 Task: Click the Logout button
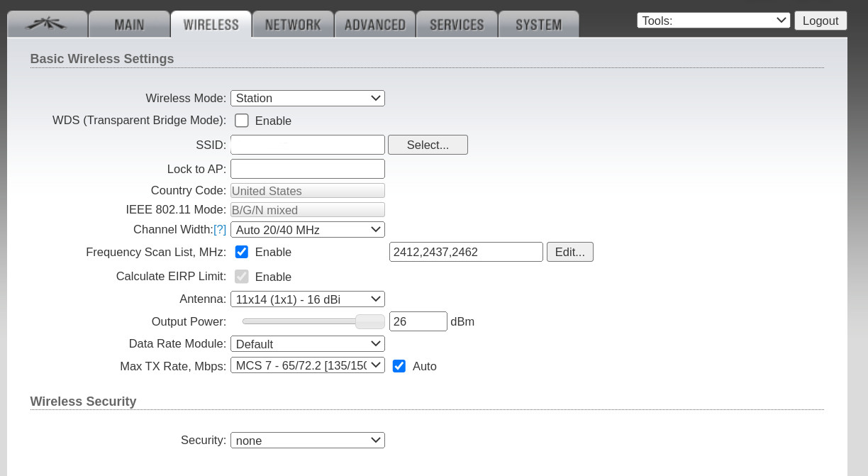click(x=820, y=21)
